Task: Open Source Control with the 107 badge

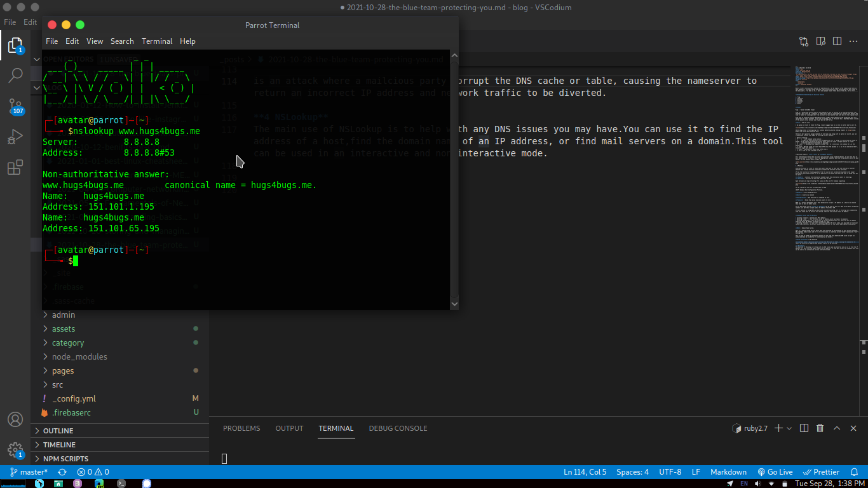Action: (15, 107)
